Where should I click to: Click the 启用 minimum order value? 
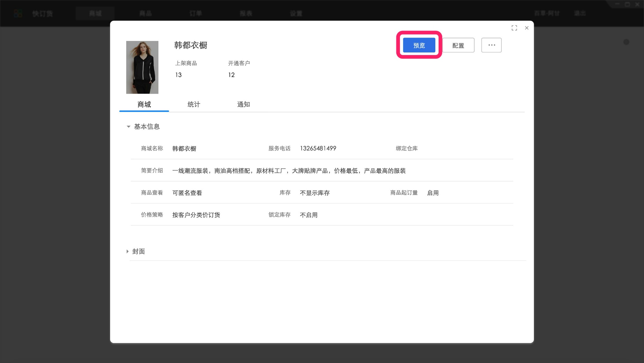[433, 193]
